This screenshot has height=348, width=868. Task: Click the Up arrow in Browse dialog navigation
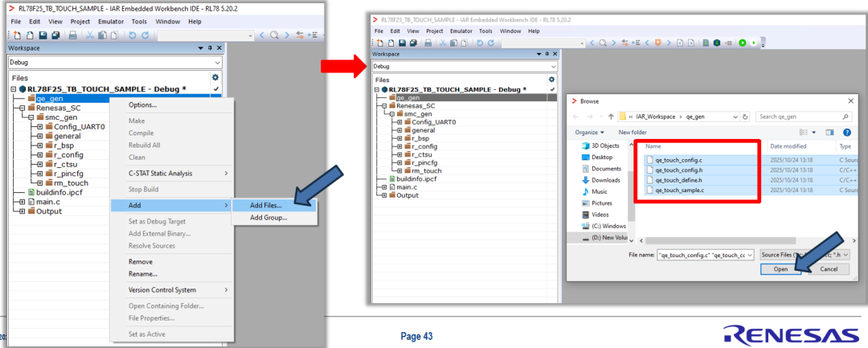(x=612, y=117)
